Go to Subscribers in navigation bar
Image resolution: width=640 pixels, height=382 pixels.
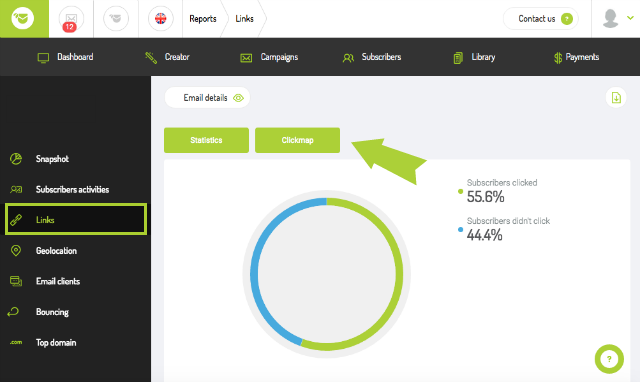pos(372,57)
